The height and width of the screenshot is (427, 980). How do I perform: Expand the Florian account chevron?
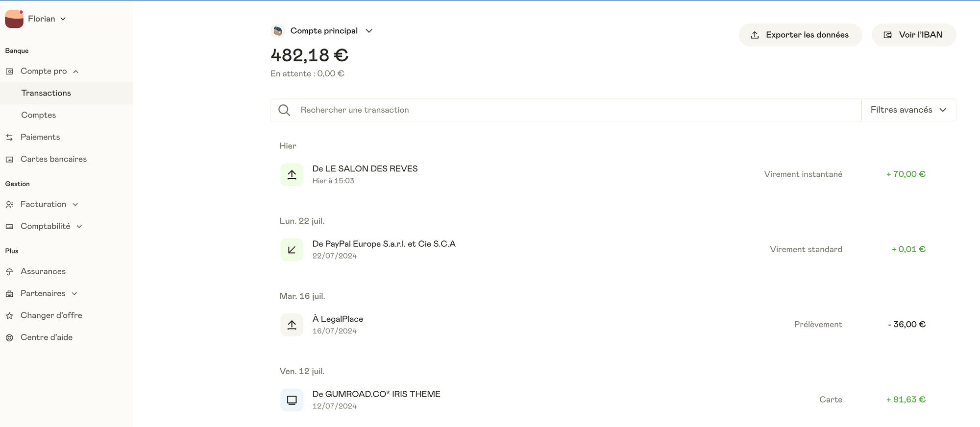(63, 19)
